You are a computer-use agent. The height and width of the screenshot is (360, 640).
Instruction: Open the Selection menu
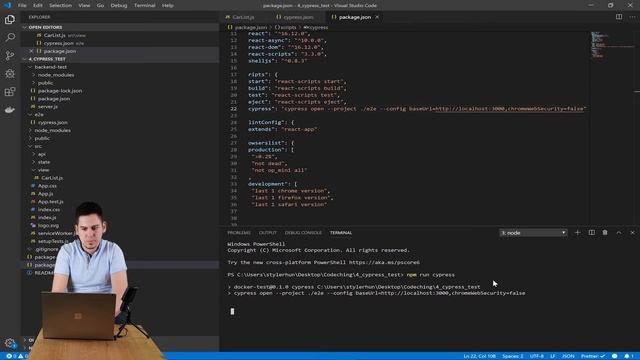tap(60, 5)
